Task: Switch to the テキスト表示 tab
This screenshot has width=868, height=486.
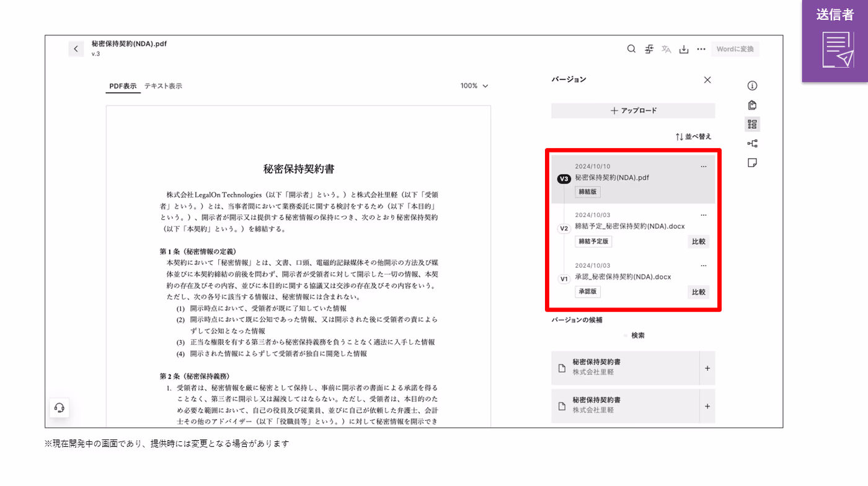Action: (x=163, y=86)
